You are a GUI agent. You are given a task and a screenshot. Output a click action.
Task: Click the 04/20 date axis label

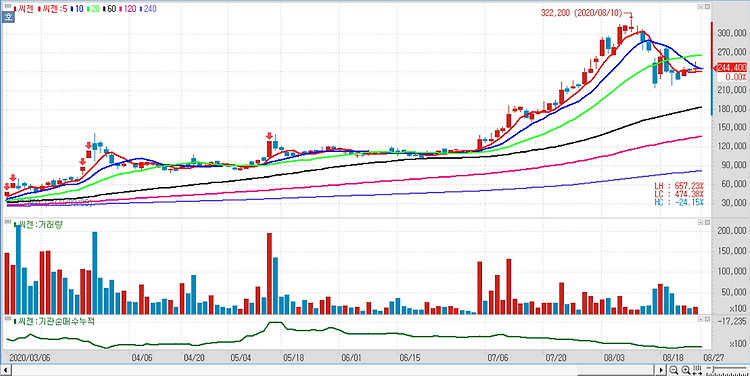point(195,357)
